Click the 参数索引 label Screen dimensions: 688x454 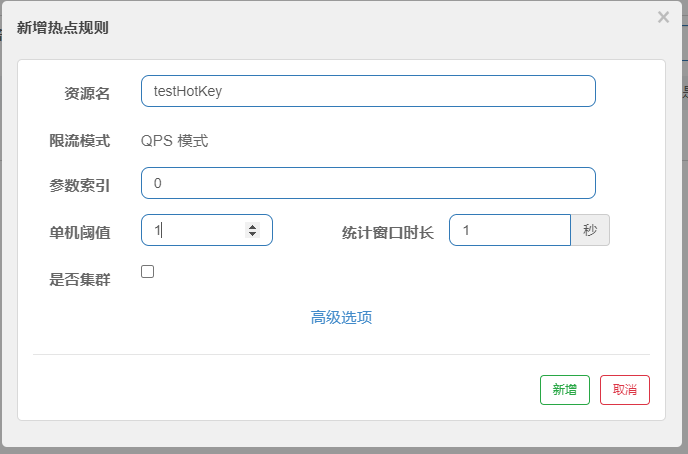click(79, 186)
